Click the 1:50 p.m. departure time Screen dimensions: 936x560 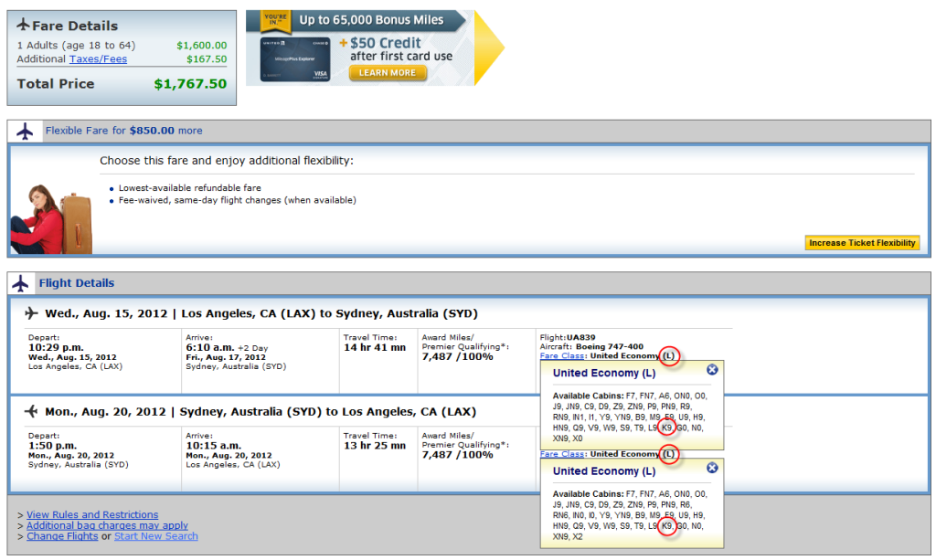pos(52,446)
